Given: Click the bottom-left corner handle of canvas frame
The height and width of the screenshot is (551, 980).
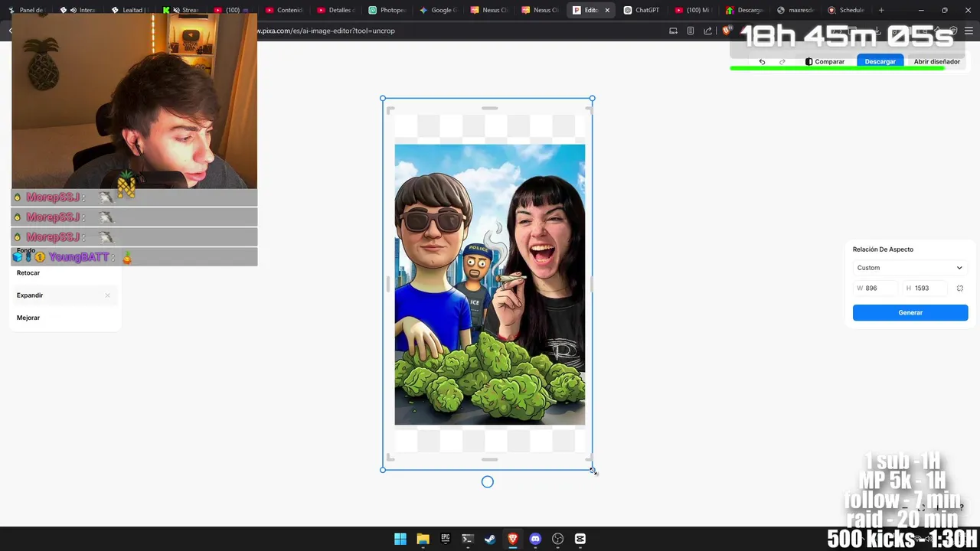Looking at the screenshot, I should click(x=383, y=470).
